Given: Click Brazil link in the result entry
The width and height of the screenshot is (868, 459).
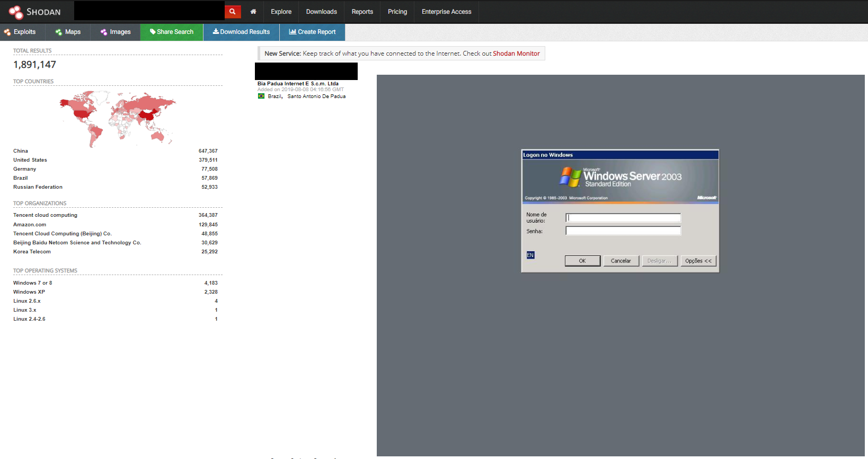Looking at the screenshot, I should click(274, 96).
